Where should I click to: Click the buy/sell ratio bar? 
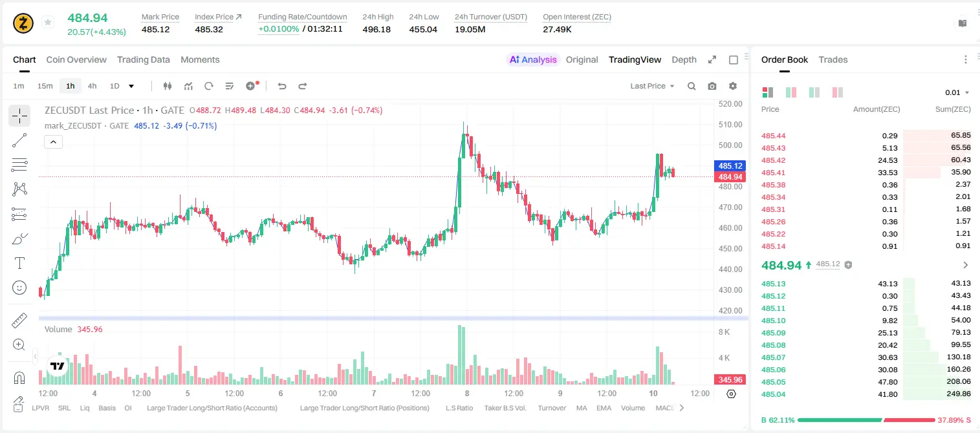(x=865, y=420)
